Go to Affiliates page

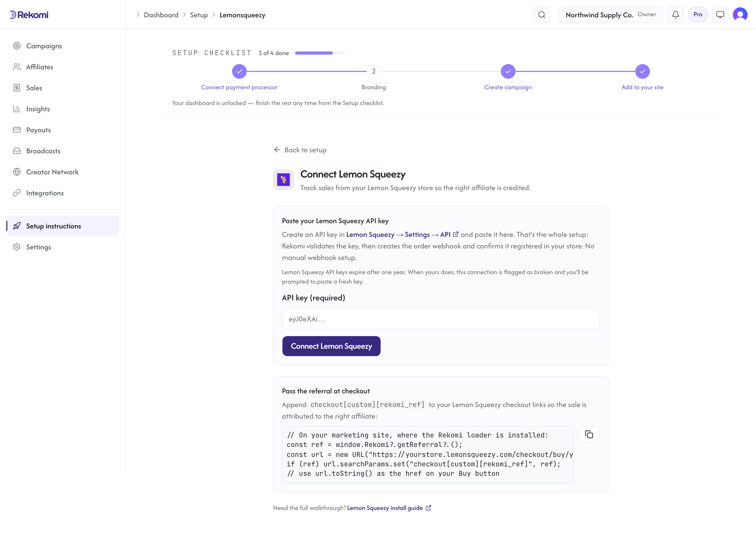pos(63,67)
